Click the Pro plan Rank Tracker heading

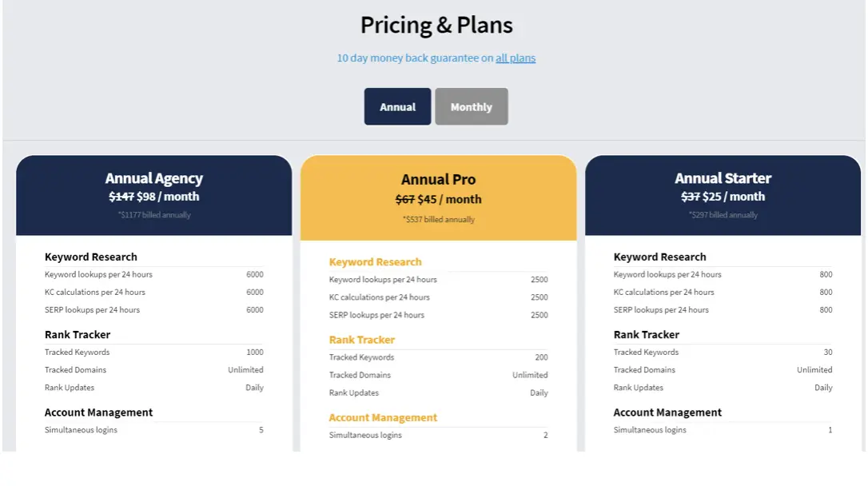pyautogui.click(x=362, y=340)
